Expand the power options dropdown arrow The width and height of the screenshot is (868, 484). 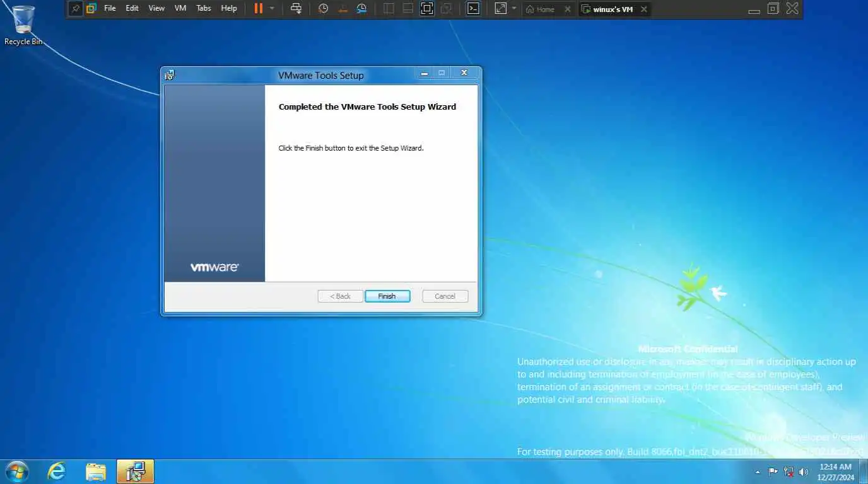(x=272, y=9)
